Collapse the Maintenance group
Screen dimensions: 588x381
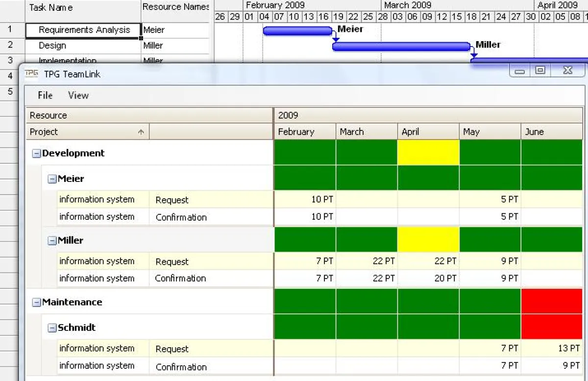[x=36, y=303]
